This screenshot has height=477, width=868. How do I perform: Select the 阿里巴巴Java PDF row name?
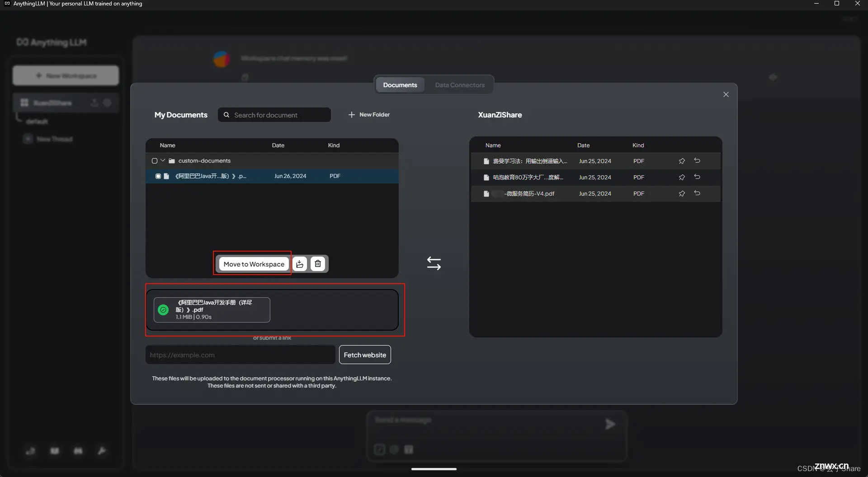click(211, 176)
